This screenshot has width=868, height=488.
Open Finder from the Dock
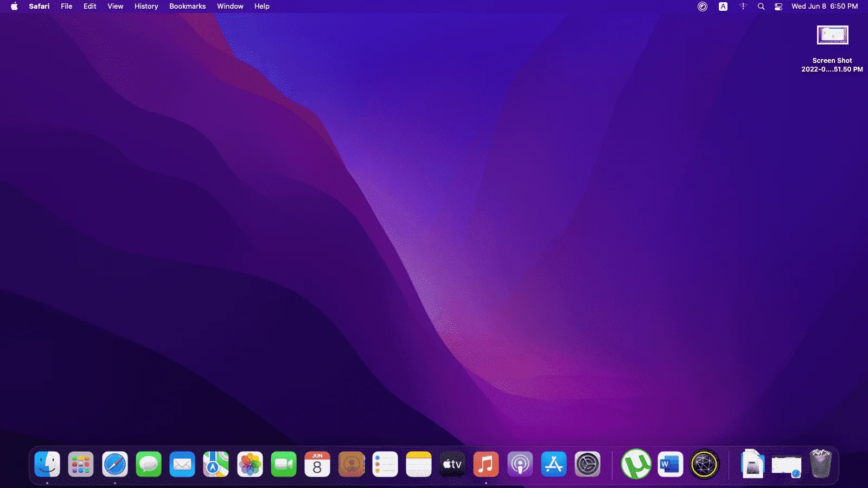[47, 465]
